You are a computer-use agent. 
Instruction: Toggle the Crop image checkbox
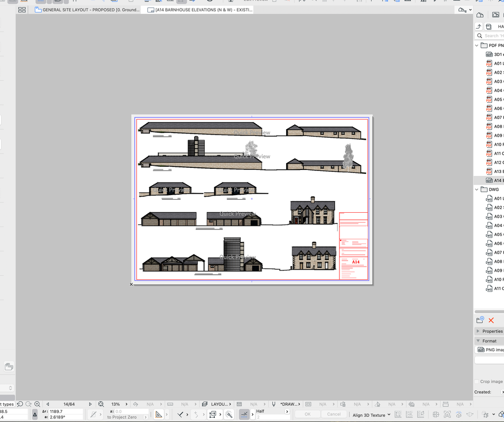click(477, 382)
